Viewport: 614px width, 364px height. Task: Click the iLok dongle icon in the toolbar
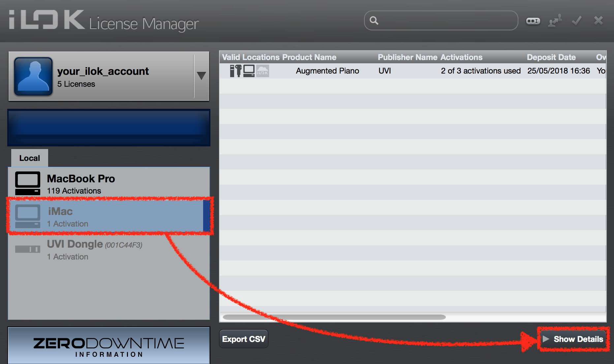(533, 21)
